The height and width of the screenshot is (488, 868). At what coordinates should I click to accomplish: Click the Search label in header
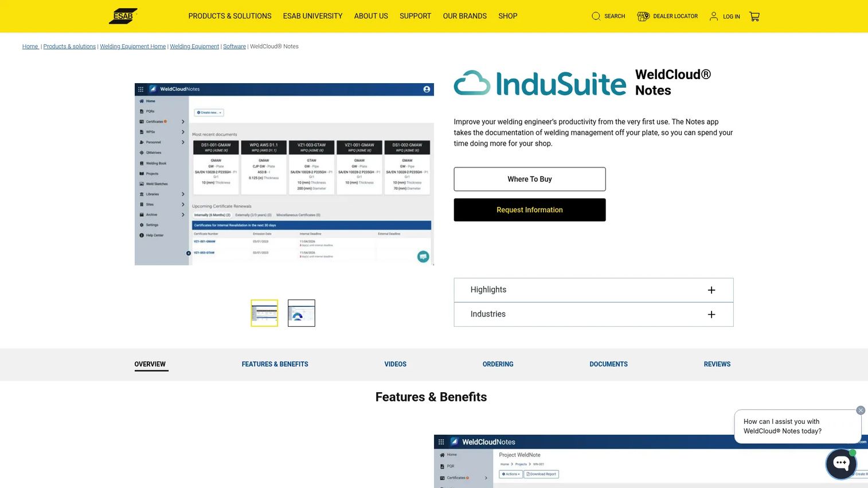[615, 16]
